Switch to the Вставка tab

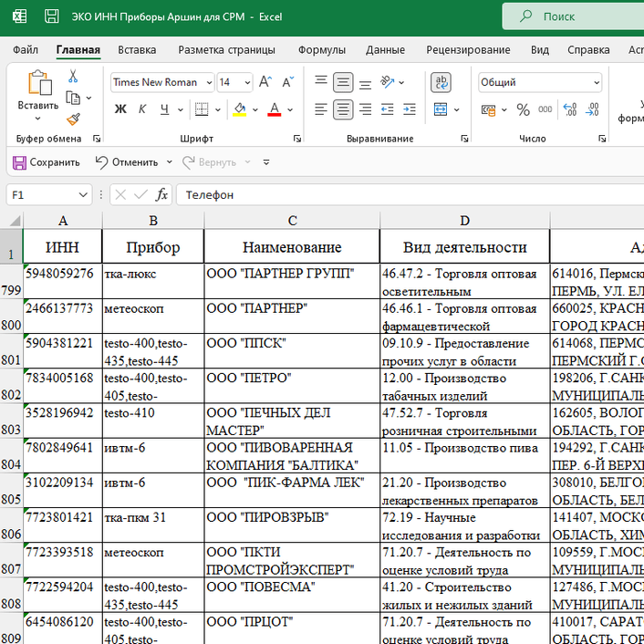(x=137, y=49)
